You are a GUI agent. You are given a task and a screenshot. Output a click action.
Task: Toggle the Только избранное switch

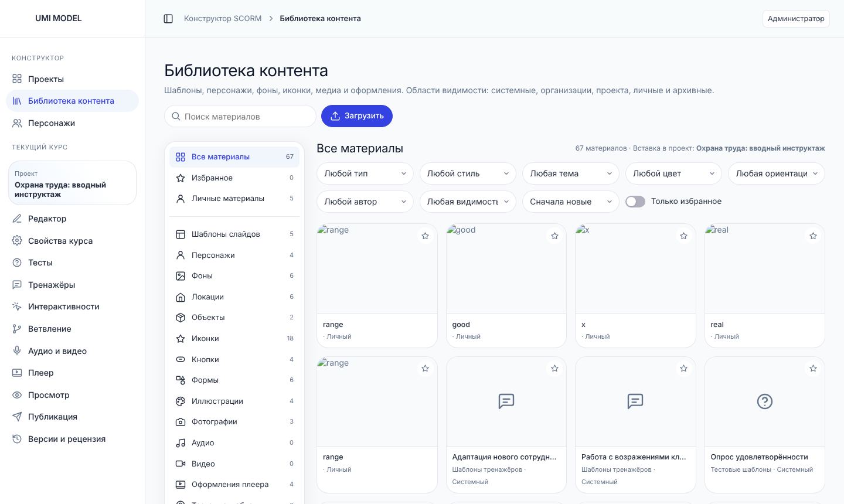pyautogui.click(x=635, y=202)
